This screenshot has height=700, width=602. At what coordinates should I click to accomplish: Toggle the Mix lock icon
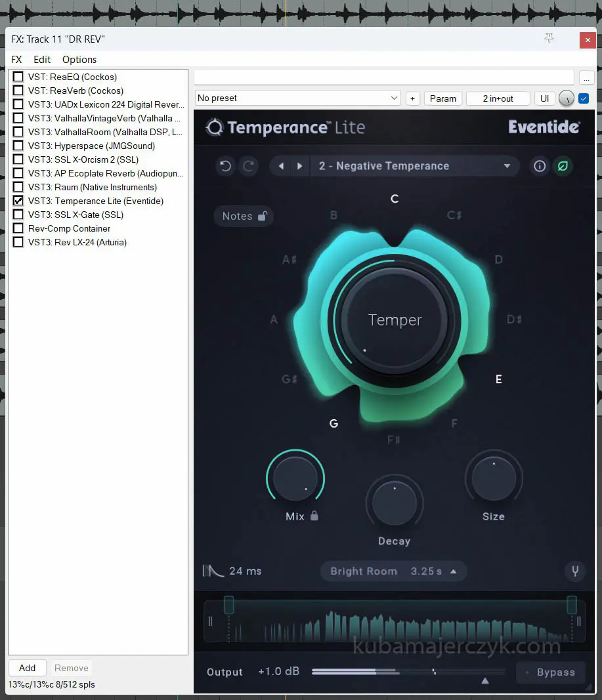pyautogui.click(x=314, y=516)
